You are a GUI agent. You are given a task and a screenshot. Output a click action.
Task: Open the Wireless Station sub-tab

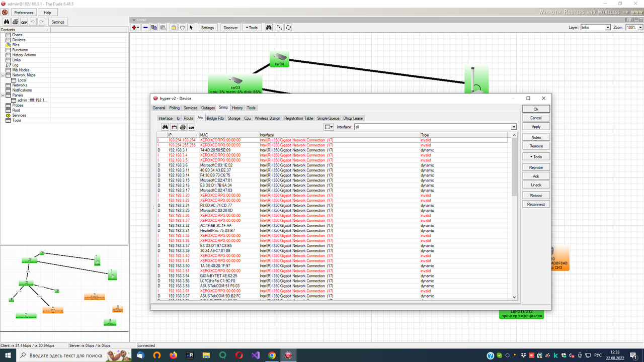267,118
